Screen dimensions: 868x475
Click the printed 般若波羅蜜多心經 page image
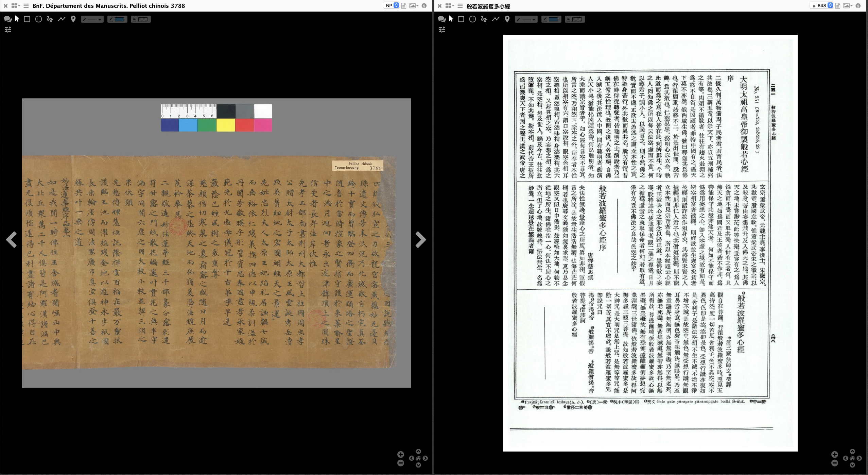click(650, 243)
